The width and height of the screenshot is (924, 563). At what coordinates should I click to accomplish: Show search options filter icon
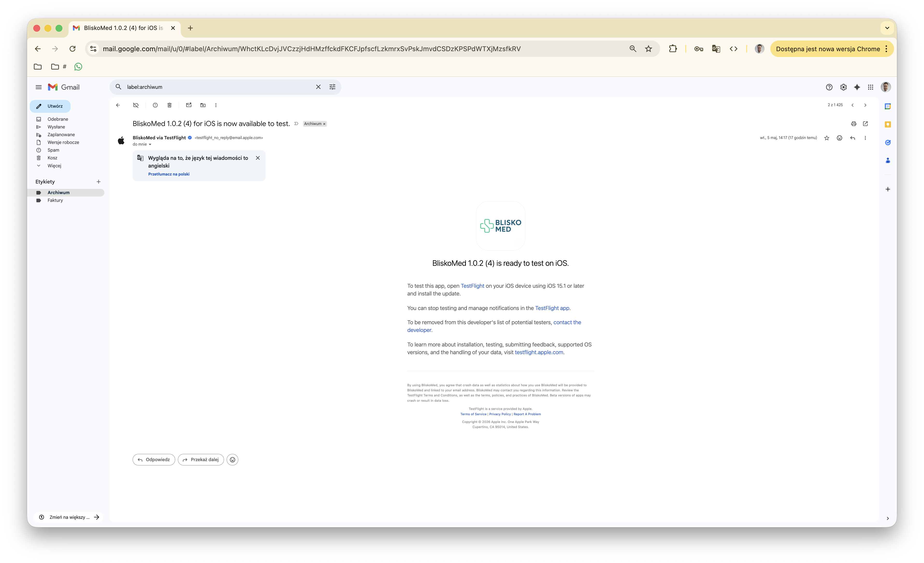332,87
